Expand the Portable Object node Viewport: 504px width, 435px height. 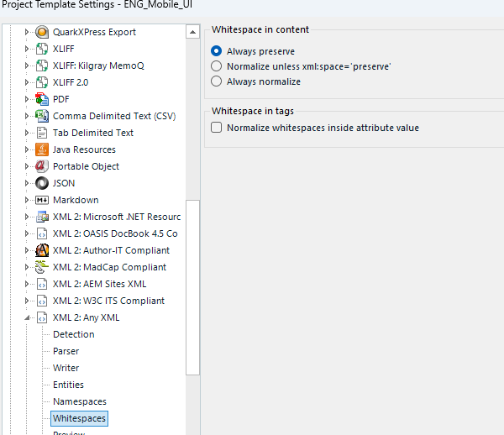pyautogui.click(x=27, y=166)
